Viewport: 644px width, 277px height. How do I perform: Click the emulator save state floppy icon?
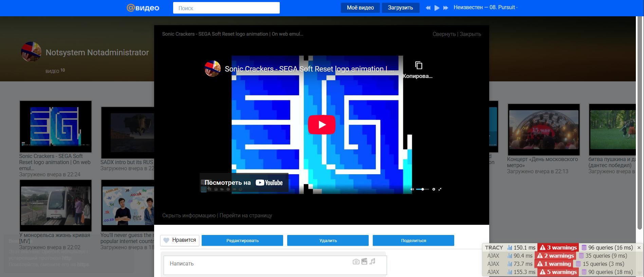[216, 189]
